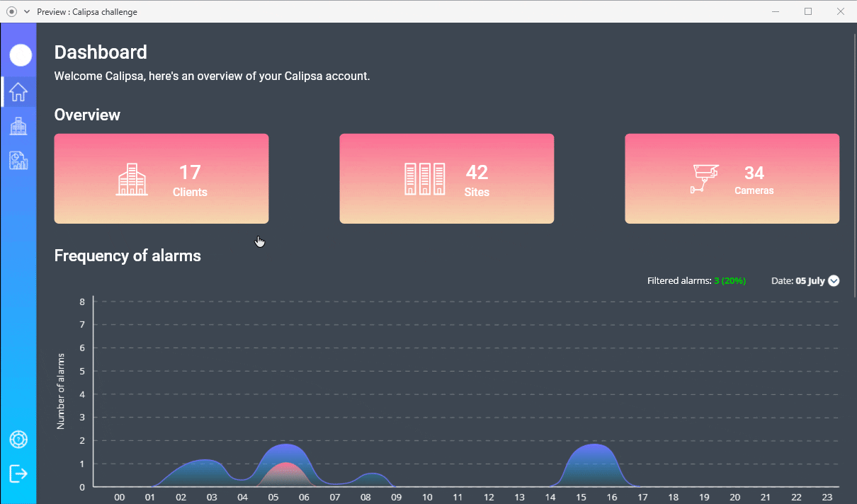Click the office buildings icon beside 17

[132, 180]
